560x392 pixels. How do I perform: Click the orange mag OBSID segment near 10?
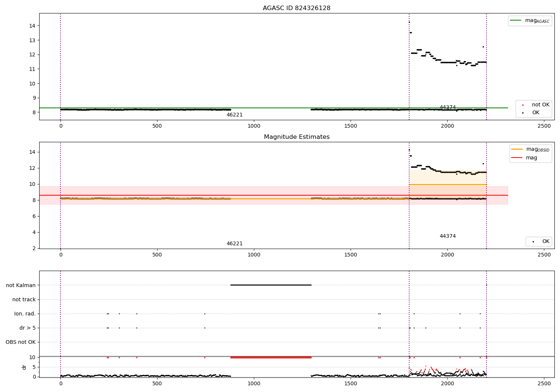[448, 184]
